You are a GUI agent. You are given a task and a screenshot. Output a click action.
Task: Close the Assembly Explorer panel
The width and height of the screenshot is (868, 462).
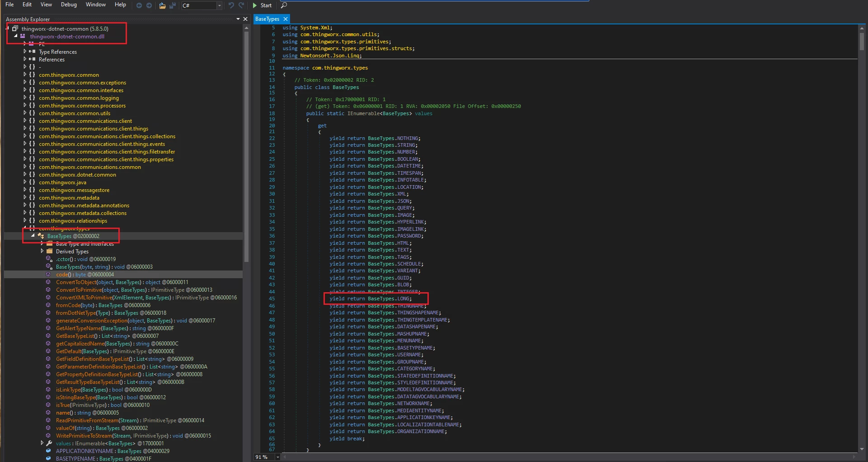[245, 19]
